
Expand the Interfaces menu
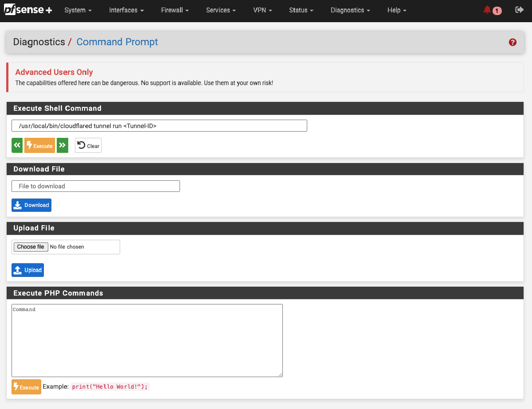(126, 10)
